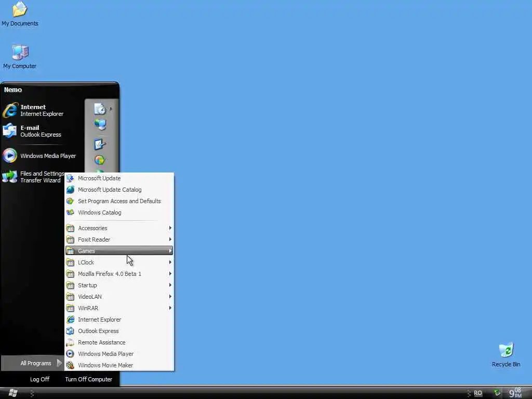Open Windows Catalog entry text

point(99,212)
